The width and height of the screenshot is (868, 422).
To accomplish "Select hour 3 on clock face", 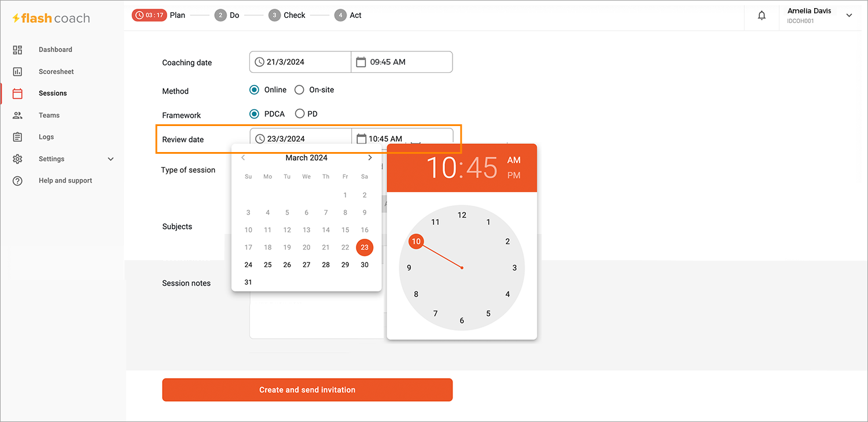I will coord(514,268).
